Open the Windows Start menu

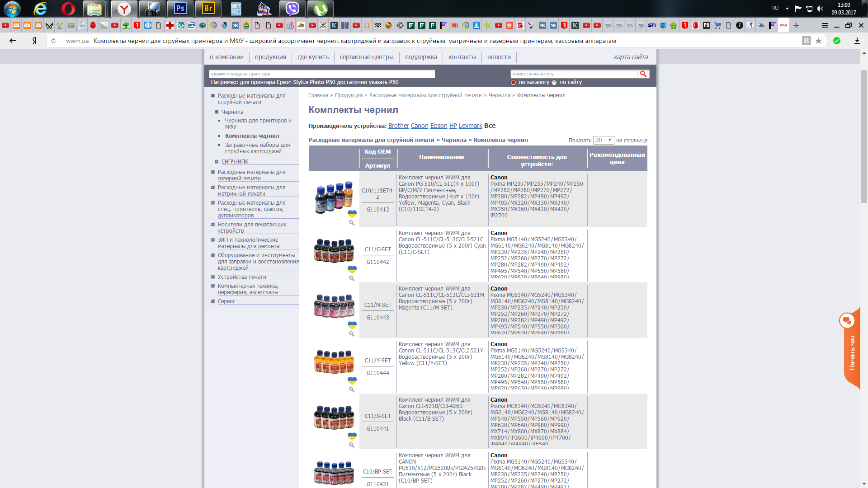click(x=12, y=9)
